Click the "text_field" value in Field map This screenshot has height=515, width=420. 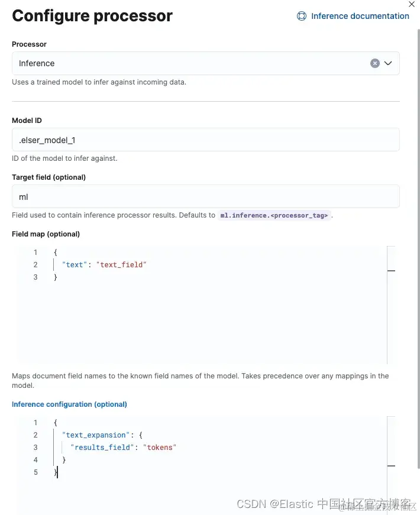point(121,265)
